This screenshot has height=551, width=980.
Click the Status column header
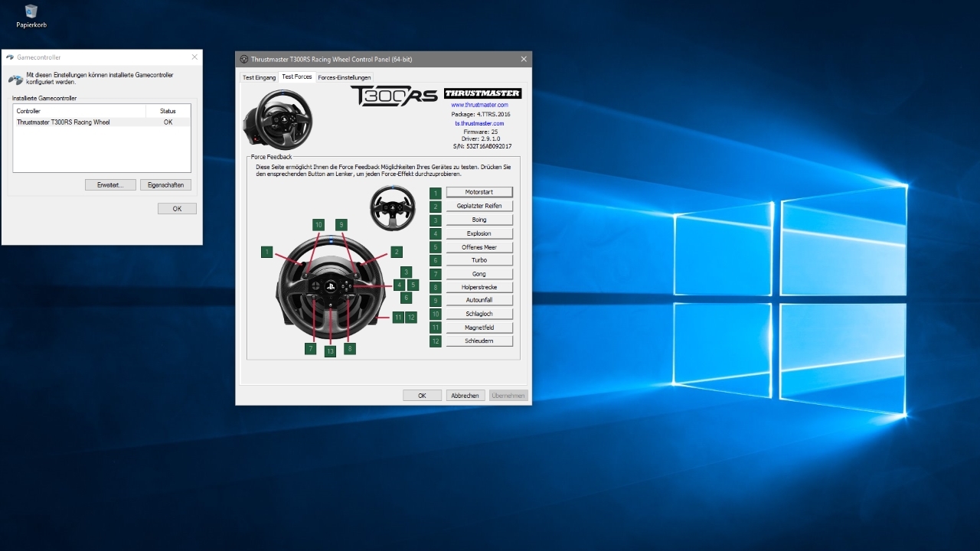(x=168, y=111)
